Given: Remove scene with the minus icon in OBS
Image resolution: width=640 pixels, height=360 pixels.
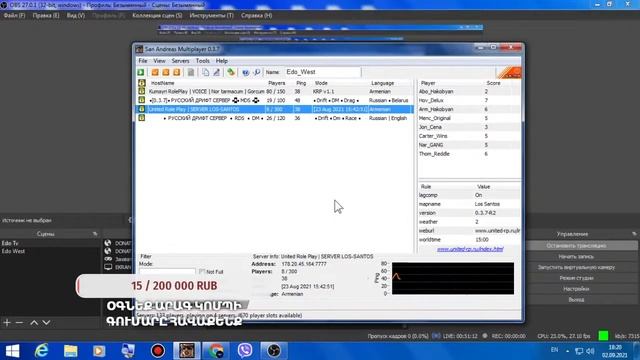Looking at the screenshot, I should coord(19,322).
